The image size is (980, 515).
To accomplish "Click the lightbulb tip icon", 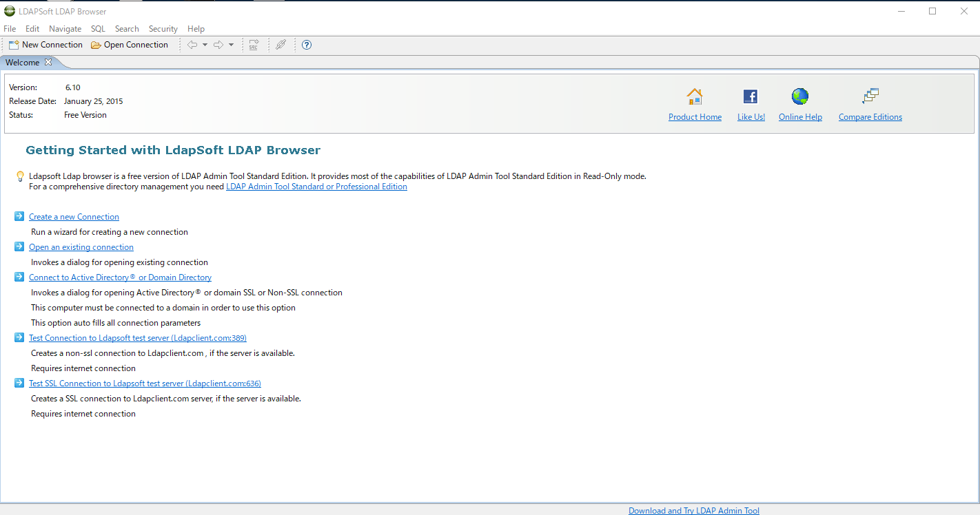I will [20, 176].
